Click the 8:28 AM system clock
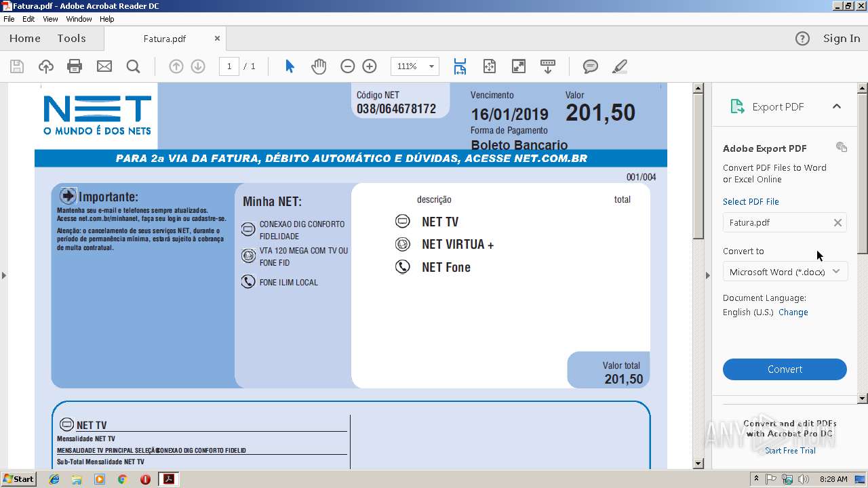The height and width of the screenshot is (488, 868). point(833,479)
